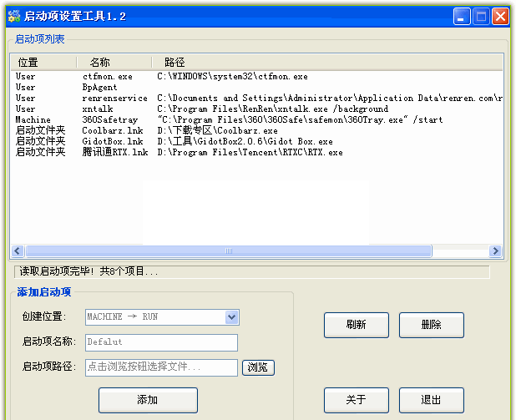Focus the 启动项名称 text field
Screen dimensions: 516x420
[161, 342]
